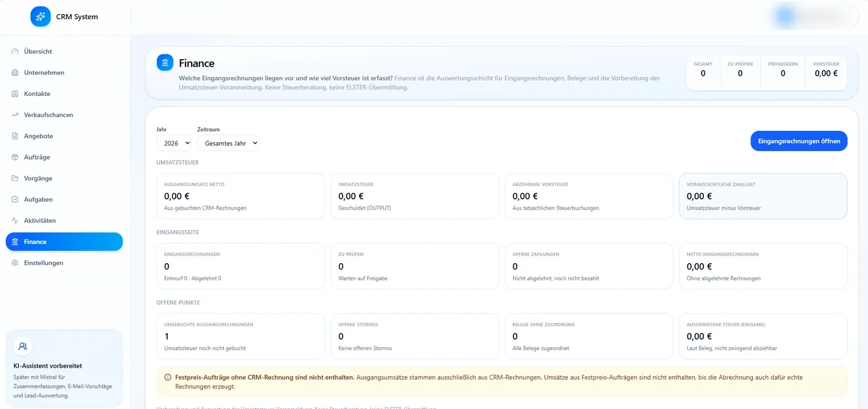The image size is (868, 409).
Task: Click Eingangsrechnungen öffnen button
Action: pos(799,141)
